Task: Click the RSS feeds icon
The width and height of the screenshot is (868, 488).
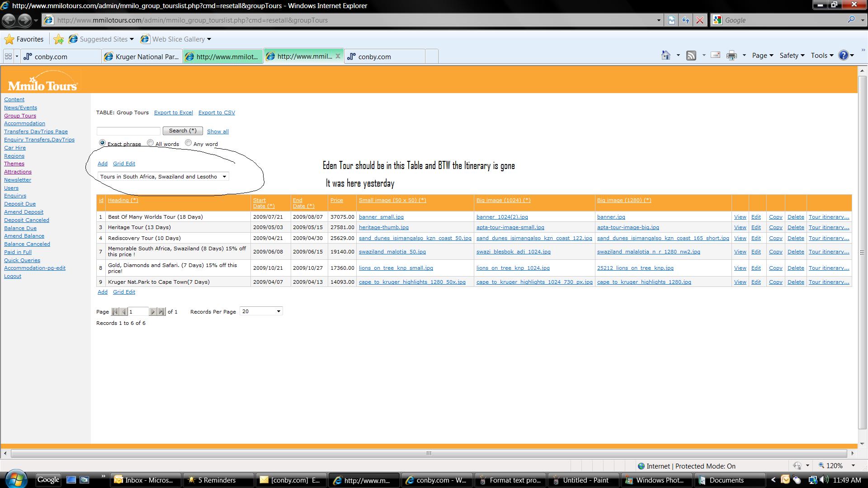Action: (691, 56)
